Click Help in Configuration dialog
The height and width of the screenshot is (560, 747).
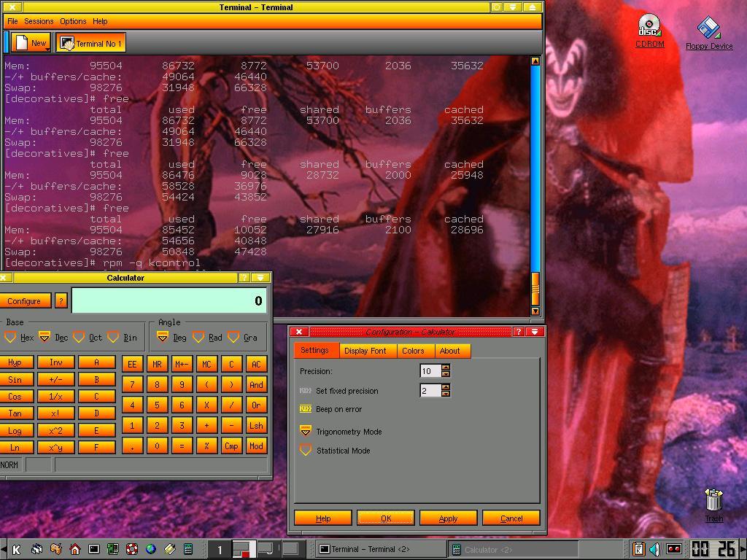point(323,518)
